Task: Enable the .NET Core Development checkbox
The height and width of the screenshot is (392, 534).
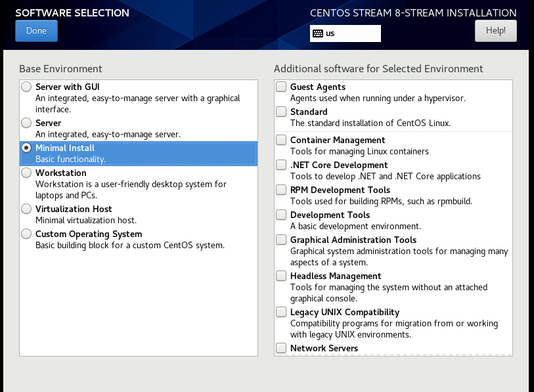Action: pos(281,165)
